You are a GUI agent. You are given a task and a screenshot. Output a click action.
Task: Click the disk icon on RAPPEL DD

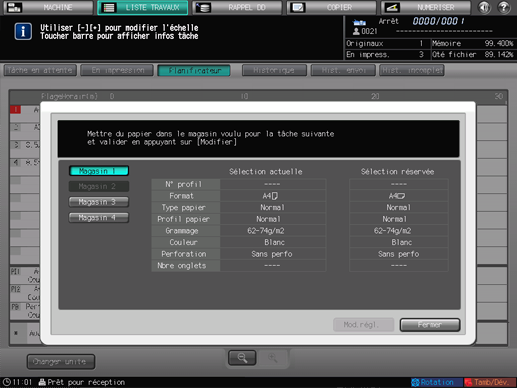(x=203, y=7)
